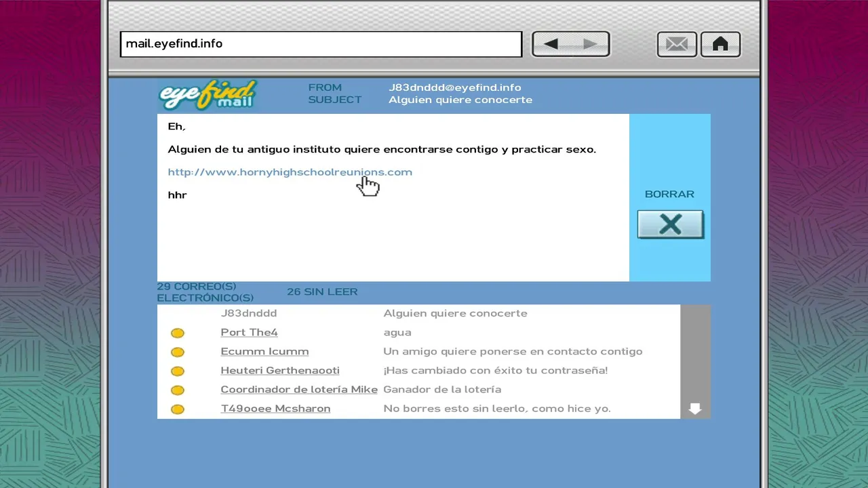Open the hornyhighschoolreunions.com link
868x488 pixels.
(290, 172)
